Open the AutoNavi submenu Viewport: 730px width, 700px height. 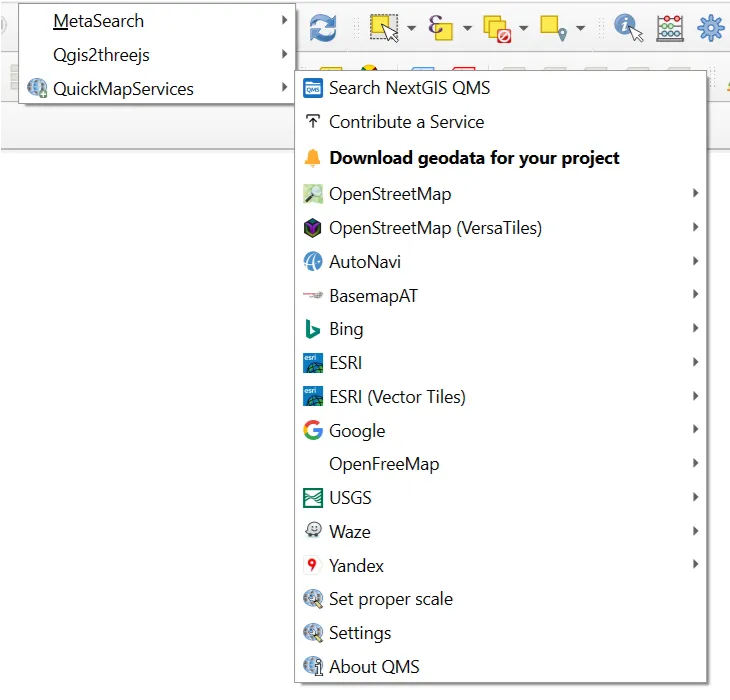pyautogui.click(x=501, y=262)
